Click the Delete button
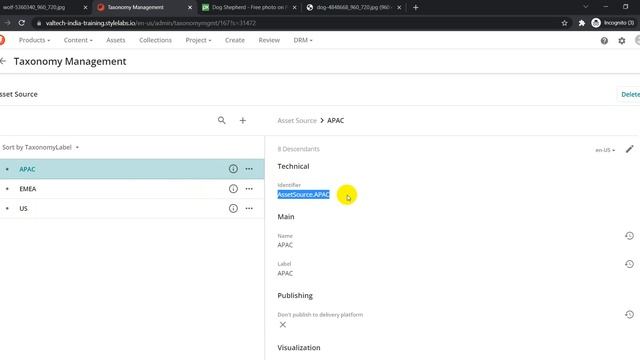This screenshot has width=640, height=360. (x=630, y=94)
